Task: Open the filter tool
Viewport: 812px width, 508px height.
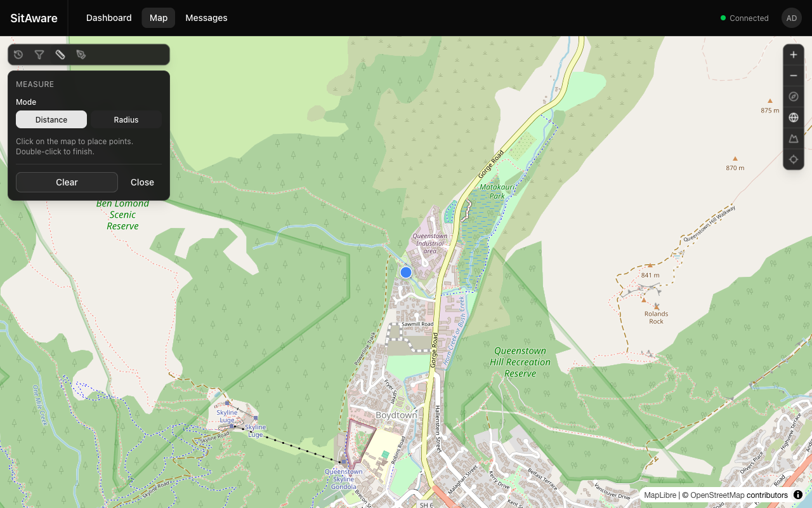Action: click(39, 55)
